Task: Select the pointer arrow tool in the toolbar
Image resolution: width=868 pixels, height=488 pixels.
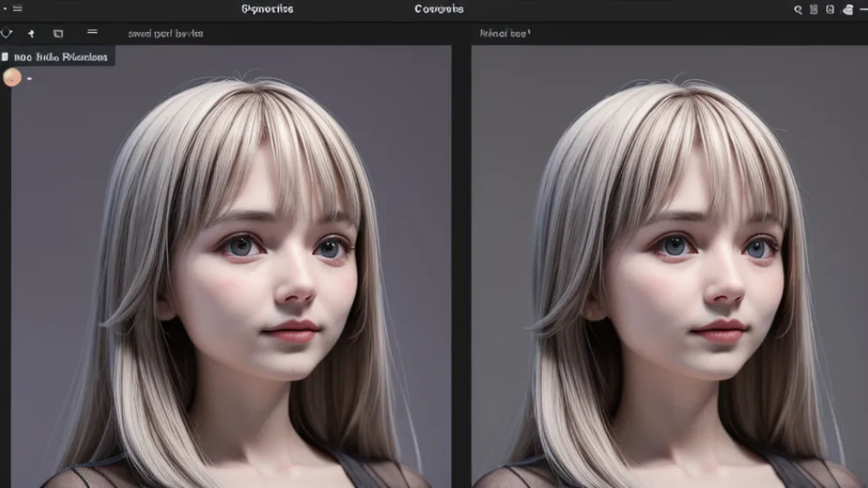Action: click(31, 34)
